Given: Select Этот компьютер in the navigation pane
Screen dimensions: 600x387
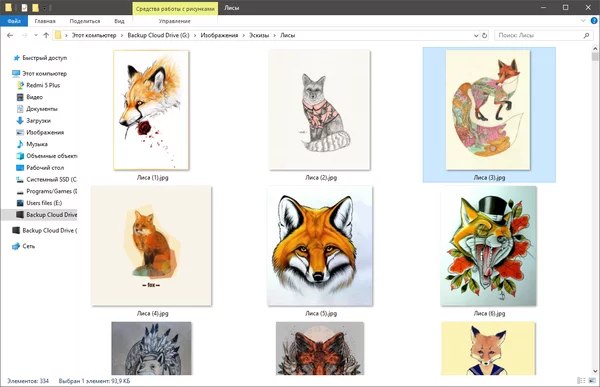Looking at the screenshot, I should pos(44,73).
